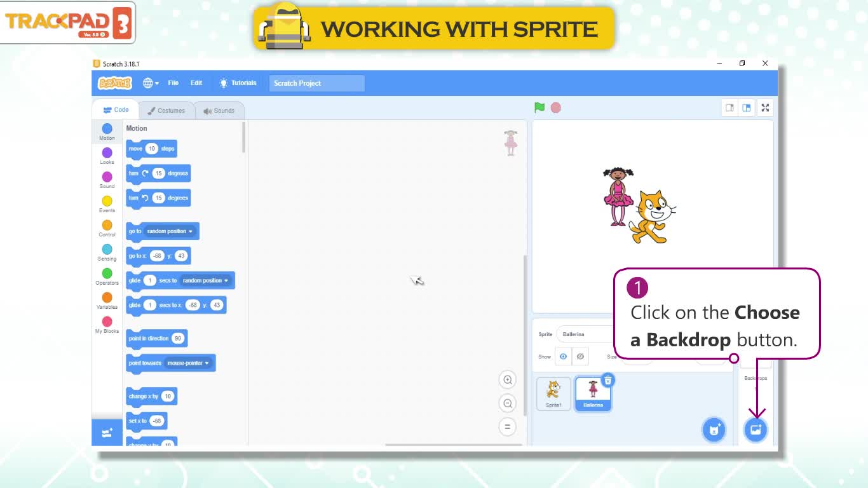This screenshot has width=868, height=488.
Task: Enter full screen stage mode
Action: 765,108
